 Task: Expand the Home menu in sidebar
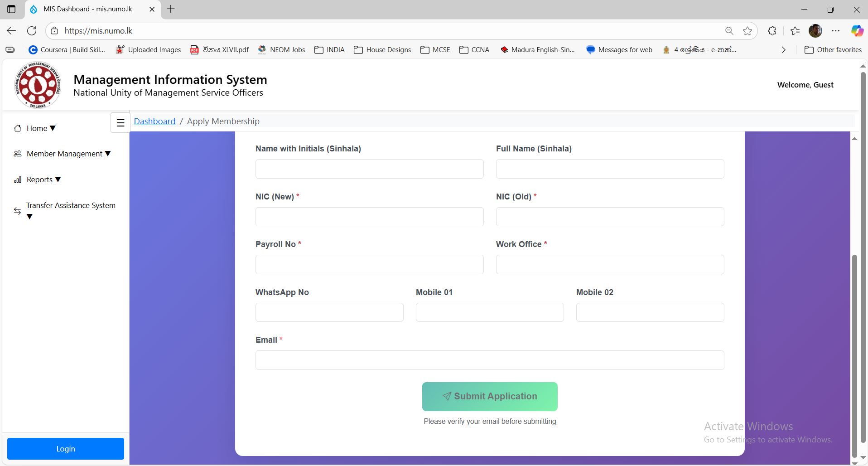41,128
